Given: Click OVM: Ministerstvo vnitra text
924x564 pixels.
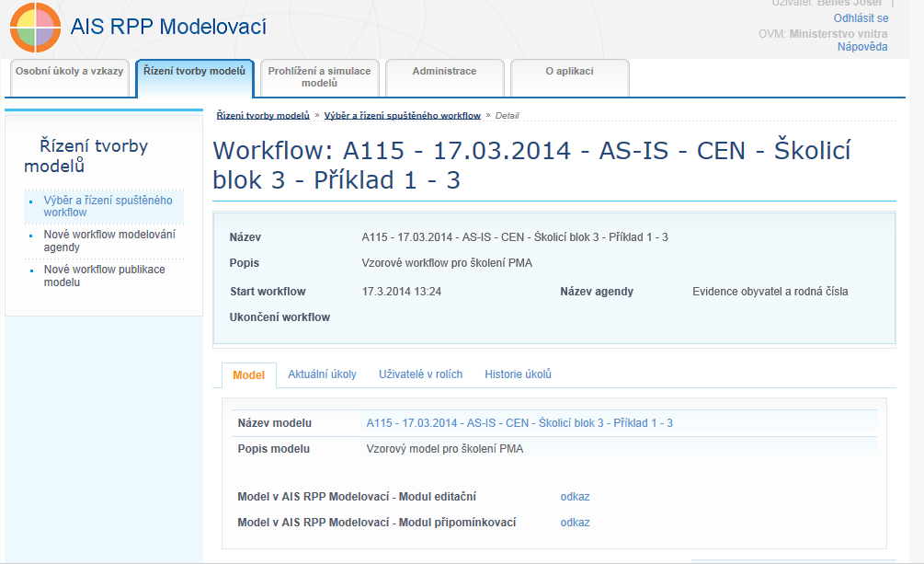Looking at the screenshot, I should point(823,34).
